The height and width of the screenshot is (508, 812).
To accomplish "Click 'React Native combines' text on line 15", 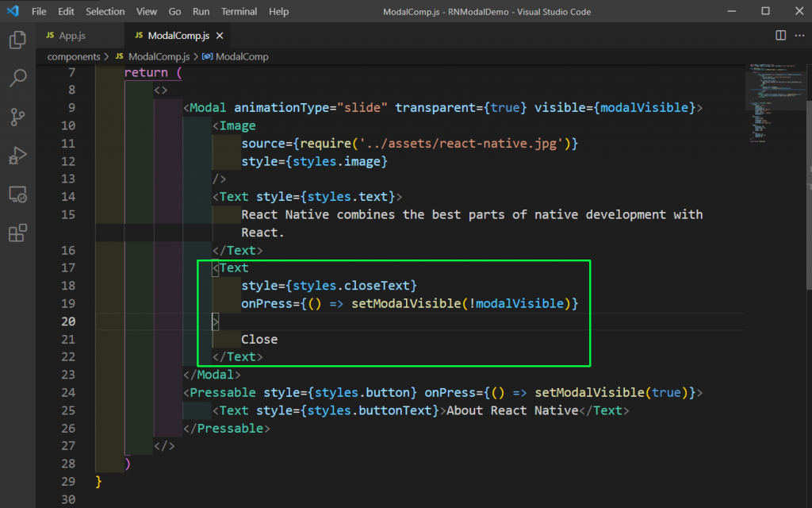I will click(318, 214).
